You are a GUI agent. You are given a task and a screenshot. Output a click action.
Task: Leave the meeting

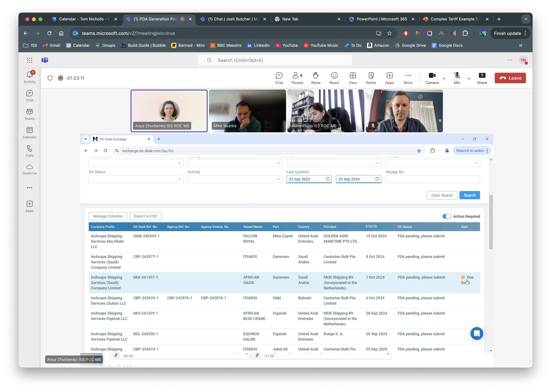pos(510,78)
